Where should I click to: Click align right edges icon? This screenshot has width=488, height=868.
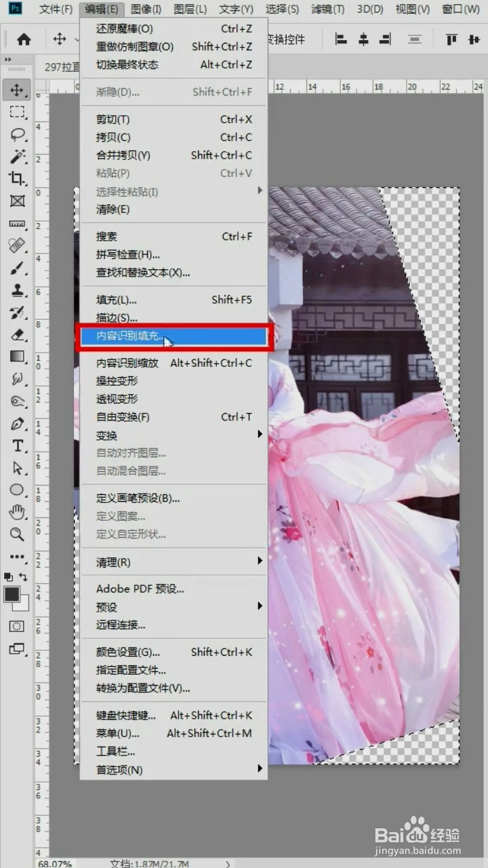coord(386,39)
